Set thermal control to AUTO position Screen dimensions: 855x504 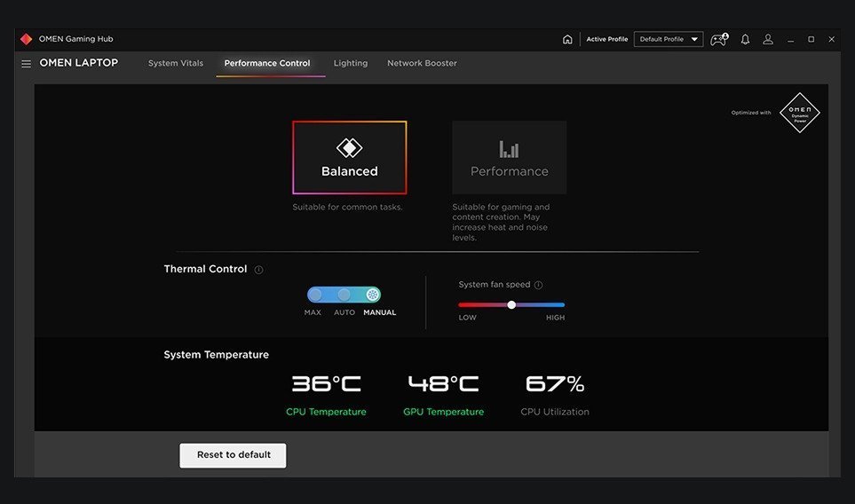[344, 295]
